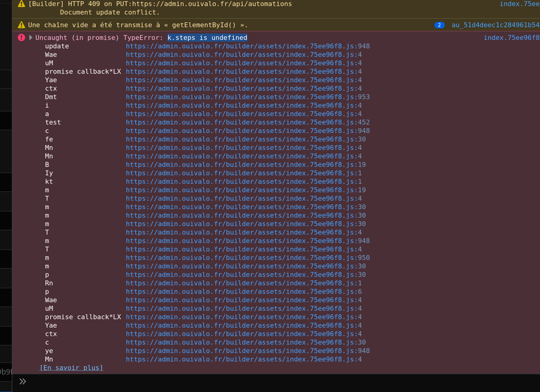This screenshot has width=540, height=392.
Task: Open the Dmt frame at index.75ee96f8.js:953
Action: 248,97
